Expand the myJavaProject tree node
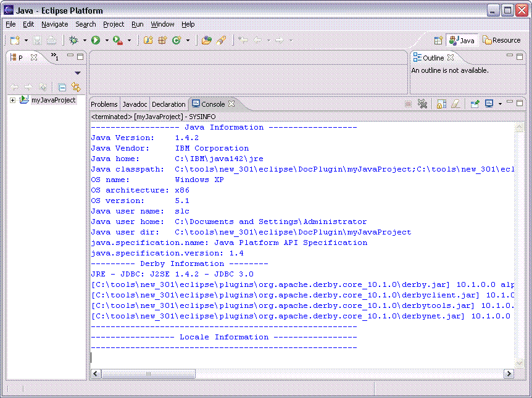Screen dimensions: 532x398 tap(12, 100)
